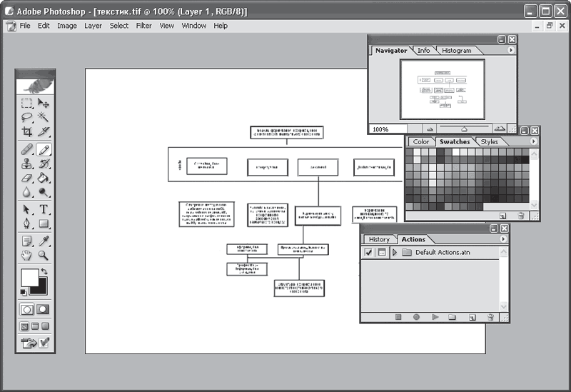
Task: Select the Crop tool
Action: pyautogui.click(x=27, y=132)
